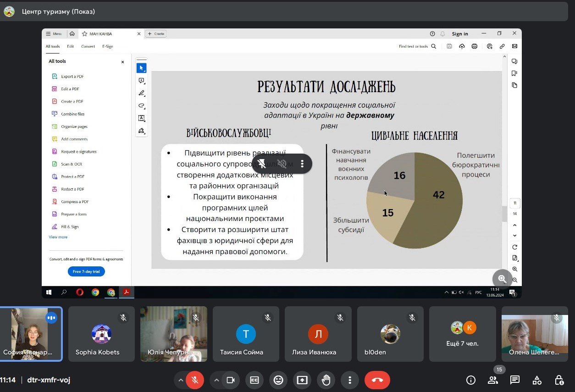Click the zoom magnifier on presentation
Viewport: 575px width, 392px height.
tap(502, 279)
